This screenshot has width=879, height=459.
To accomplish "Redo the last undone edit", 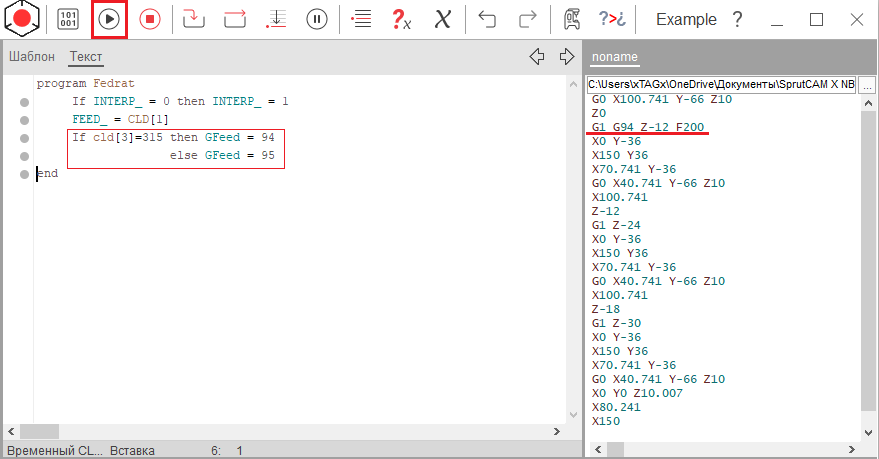I will 527,19.
